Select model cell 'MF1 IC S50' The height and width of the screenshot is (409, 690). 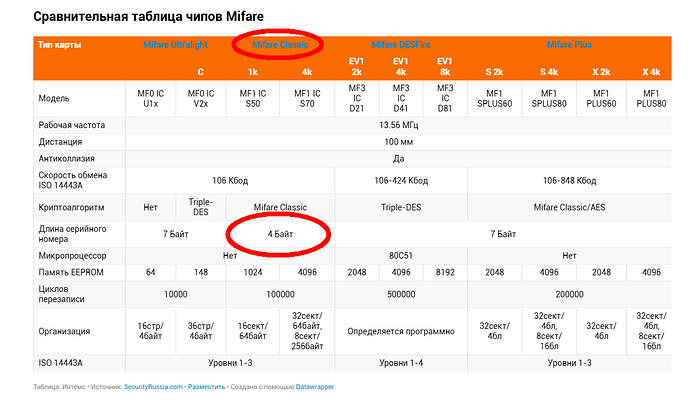click(x=253, y=99)
